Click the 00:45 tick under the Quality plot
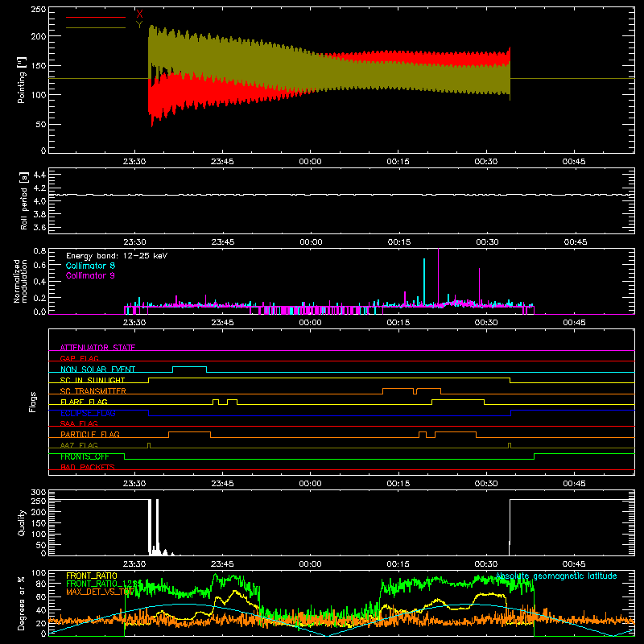 pos(574,564)
